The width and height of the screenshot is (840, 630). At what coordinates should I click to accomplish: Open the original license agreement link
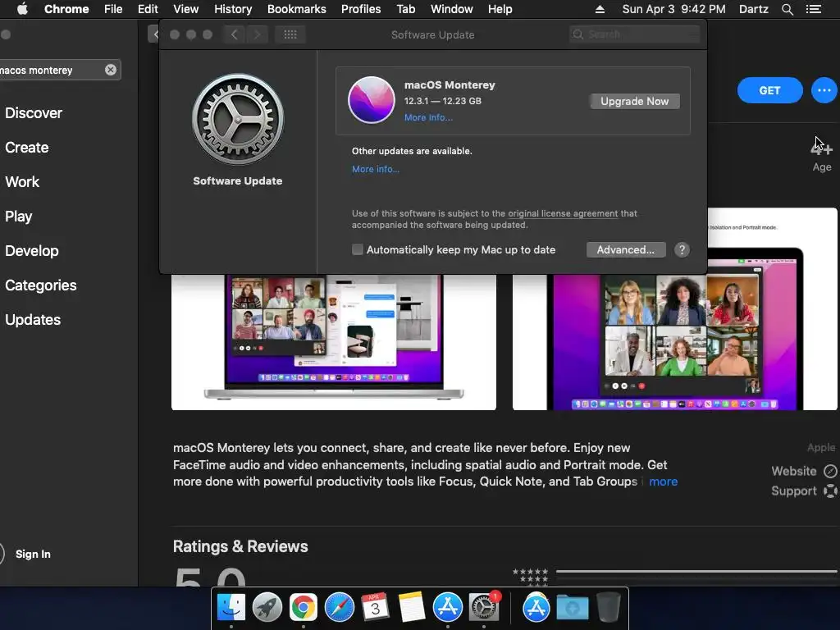[x=563, y=213]
